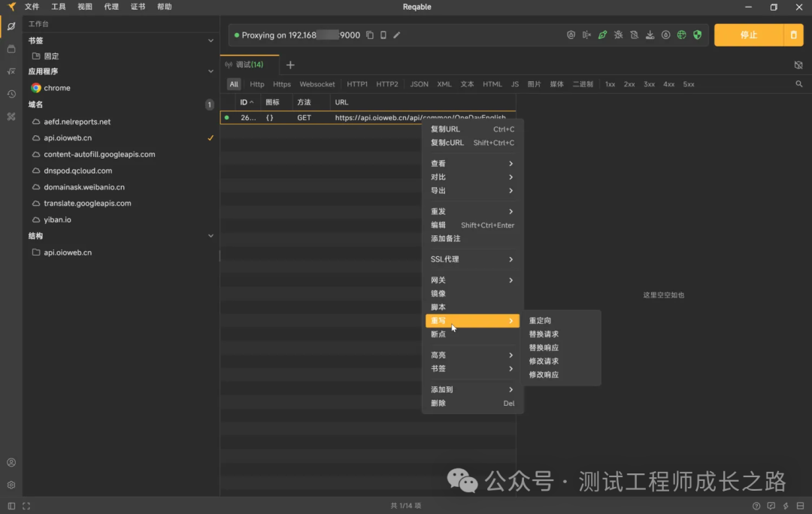Click the shield with lock toolbar icon
The image size is (812, 514).
click(x=571, y=35)
